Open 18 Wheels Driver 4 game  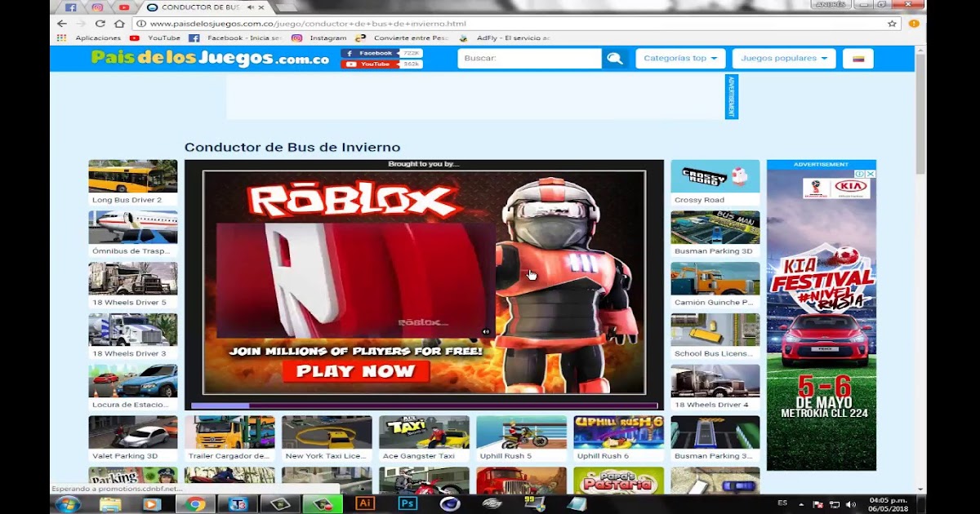coord(715,388)
